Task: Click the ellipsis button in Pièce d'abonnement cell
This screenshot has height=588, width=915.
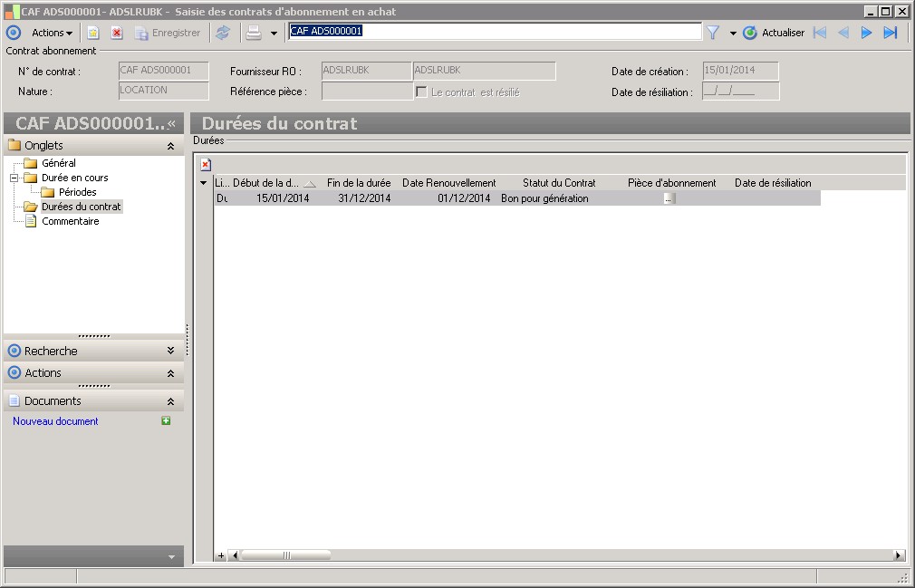Action: (669, 198)
